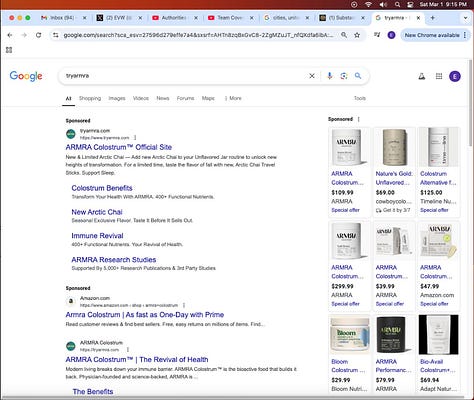474x400 pixels.
Task: Open Nature's Gold Unflavored product image
Action: [x=394, y=148]
